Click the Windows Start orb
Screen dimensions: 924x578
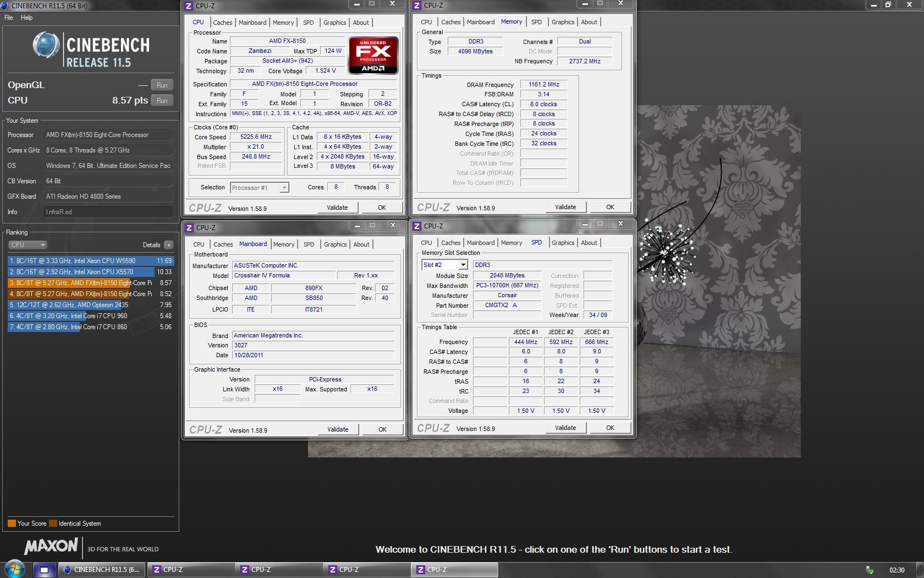coord(15,569)
